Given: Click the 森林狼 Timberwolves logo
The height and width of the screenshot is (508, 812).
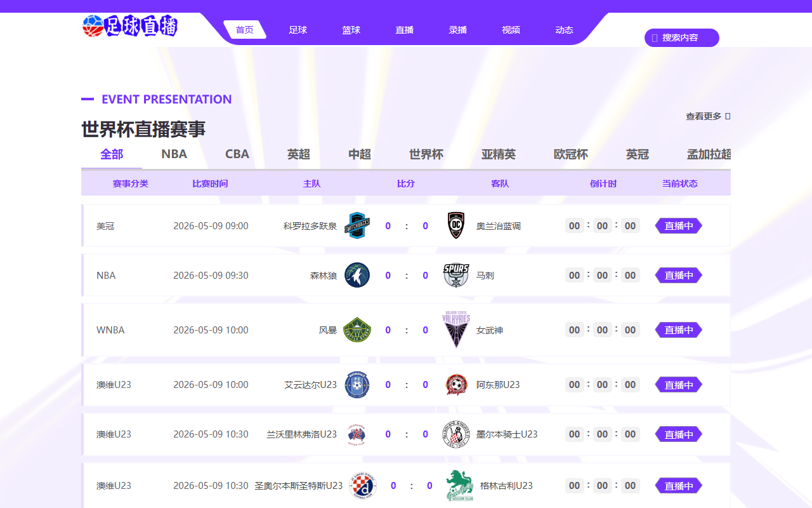Looking at the screenshot, I should (x=357, y=276).
